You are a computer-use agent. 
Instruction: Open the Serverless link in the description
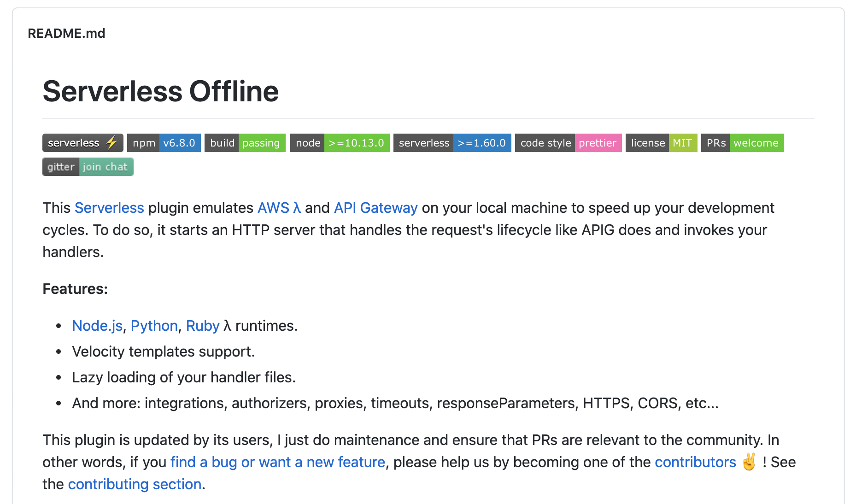pyautogui.click(x=109, y=208)
